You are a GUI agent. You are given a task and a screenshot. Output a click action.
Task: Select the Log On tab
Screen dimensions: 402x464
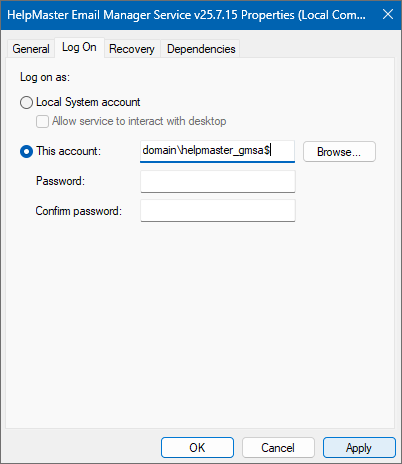[x=79, y=47]
